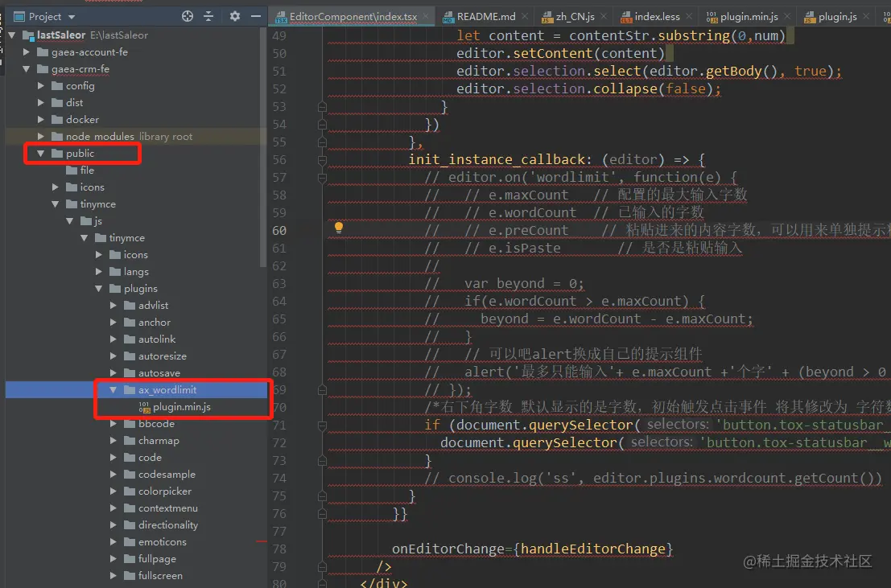This screenshot has width=891, height=588.
Task: Click the yellow light bulb intention icon
Action: [339, 228]
